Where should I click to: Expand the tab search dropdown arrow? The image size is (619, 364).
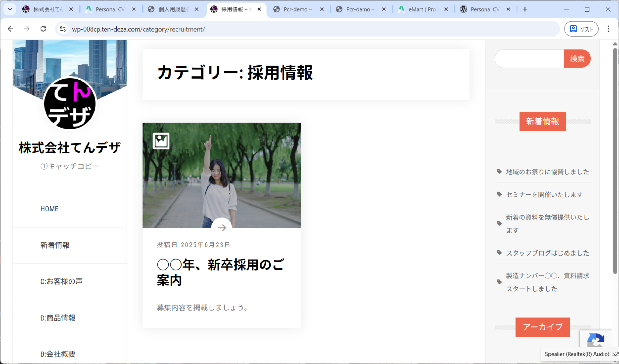(x=10, y=9)
